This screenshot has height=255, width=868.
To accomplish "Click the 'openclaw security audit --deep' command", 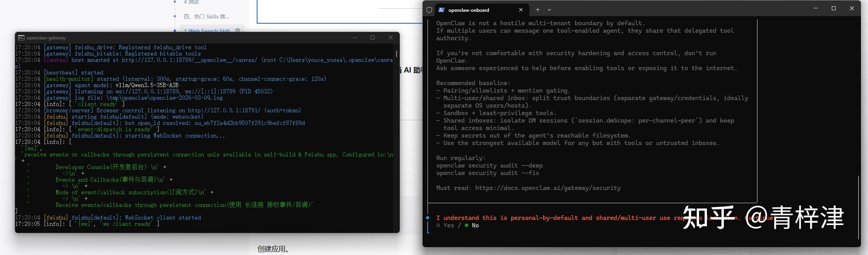I will point(489,166).
